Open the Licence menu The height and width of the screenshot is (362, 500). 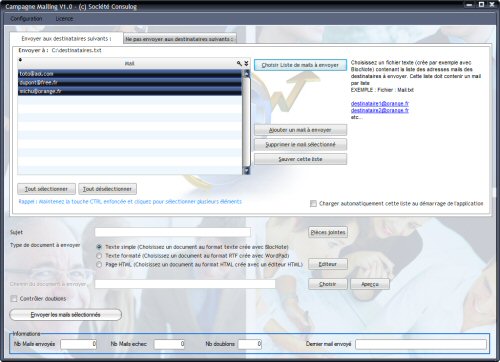click(64, 19)
